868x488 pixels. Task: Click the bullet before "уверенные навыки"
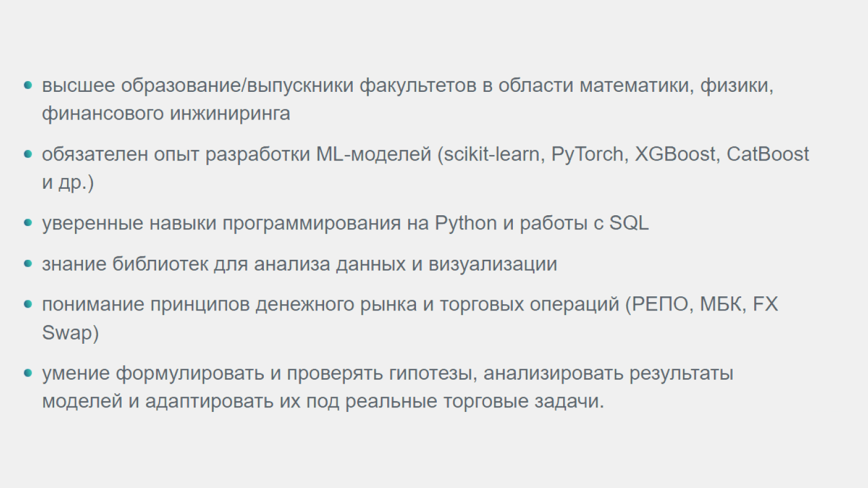point(28,223)
